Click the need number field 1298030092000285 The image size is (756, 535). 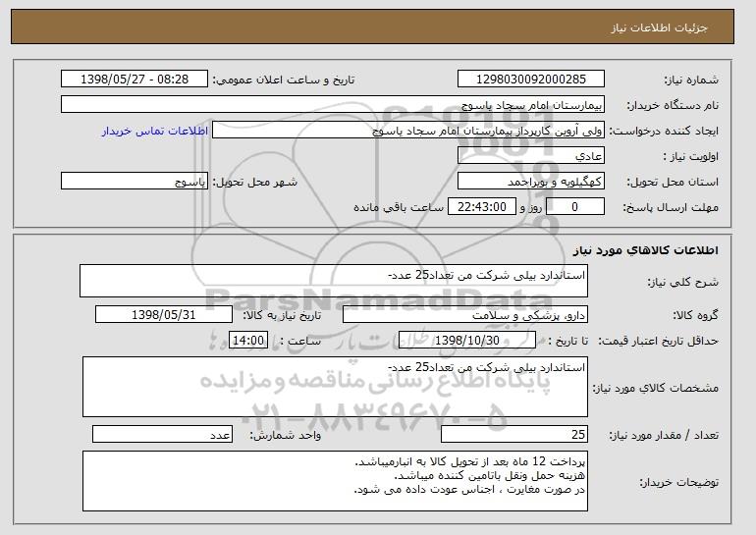point(531,80)
